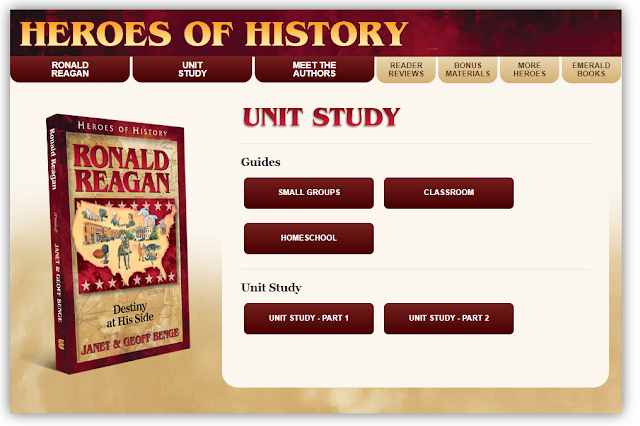
Task: Open the Small Groups guide
Action: click(309, 193)
